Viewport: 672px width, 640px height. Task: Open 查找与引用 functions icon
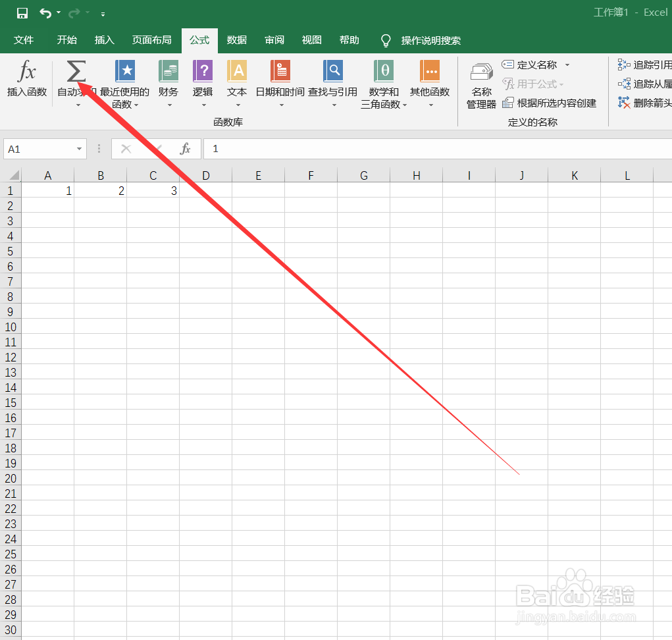[333, 70]
